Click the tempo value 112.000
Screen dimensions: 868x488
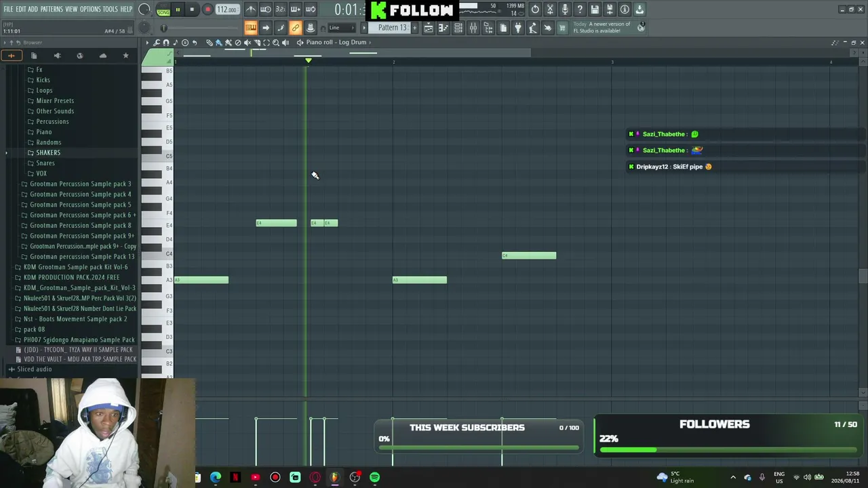point(226,10)
